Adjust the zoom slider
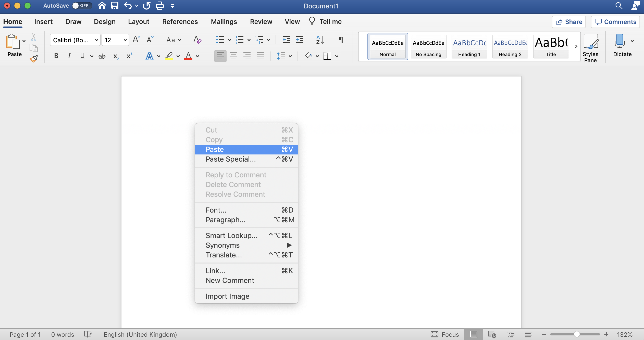This screenshot has width=644, height=340. [577, 334]
